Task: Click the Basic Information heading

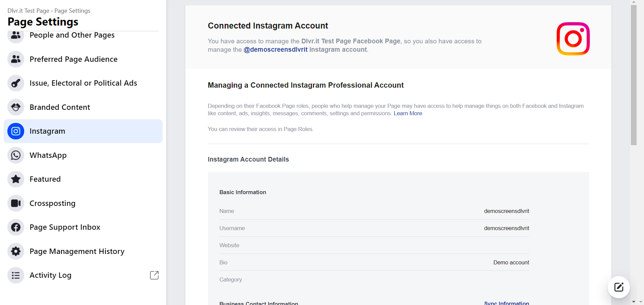Action: 243,192
